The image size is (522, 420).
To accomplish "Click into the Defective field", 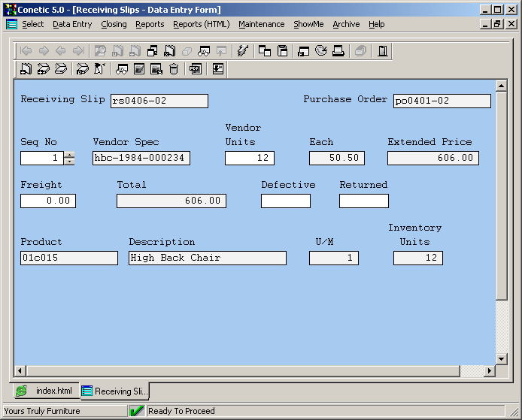I will coord(285,201).
